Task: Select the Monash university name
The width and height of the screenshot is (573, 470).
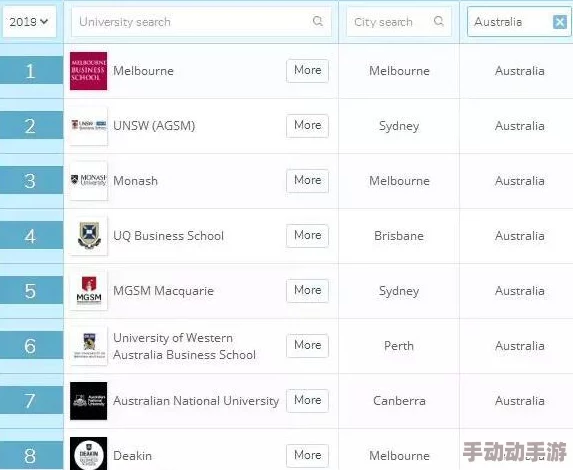Action: (136, 181)
